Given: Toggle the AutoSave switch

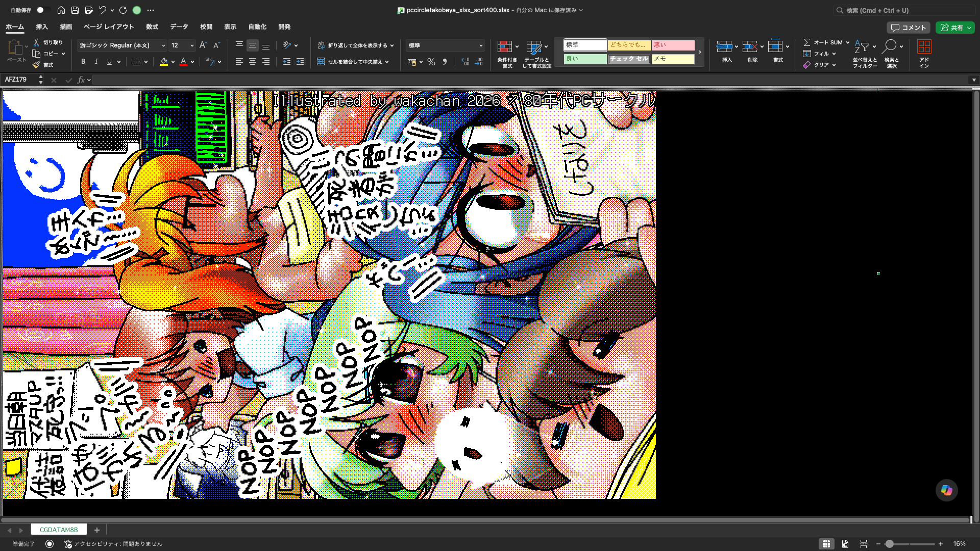Looking at the screenshot, I should coord(43,10).
